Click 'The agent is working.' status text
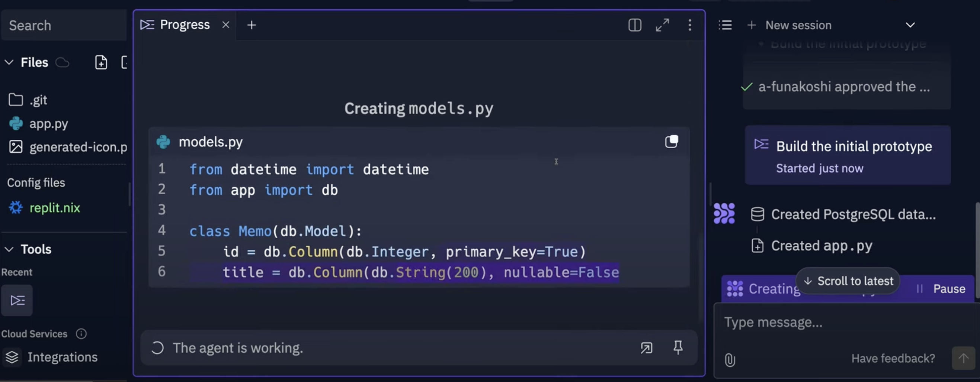The image size is (980, 382). [x=238, y=348]
